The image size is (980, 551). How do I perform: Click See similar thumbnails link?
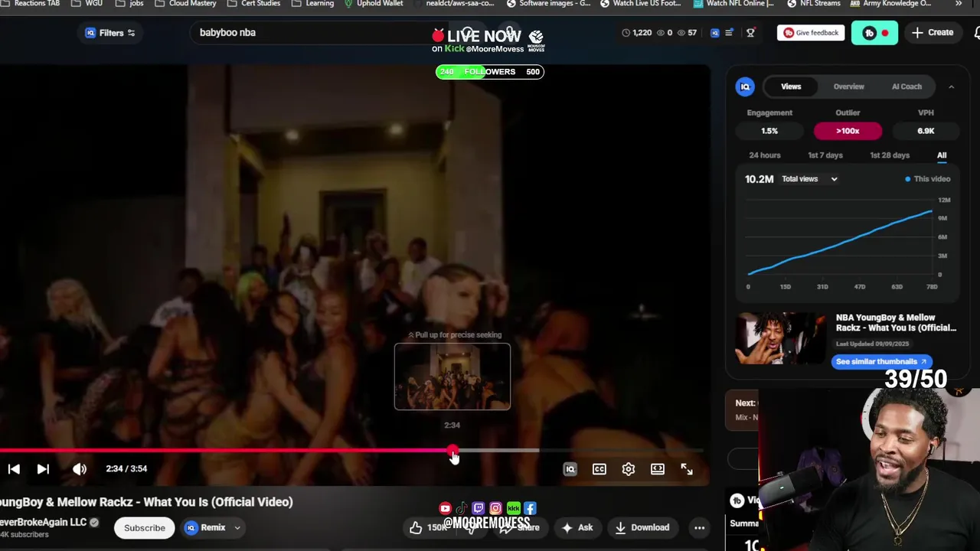coord(881,361)
